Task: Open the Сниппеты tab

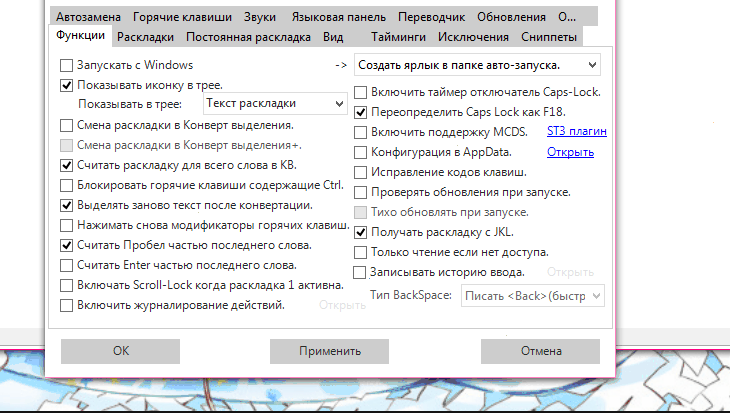Action: tap(549, 37)
